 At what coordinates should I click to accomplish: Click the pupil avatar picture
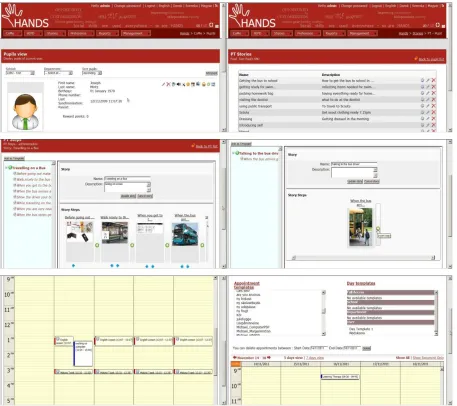click(26, 112)
